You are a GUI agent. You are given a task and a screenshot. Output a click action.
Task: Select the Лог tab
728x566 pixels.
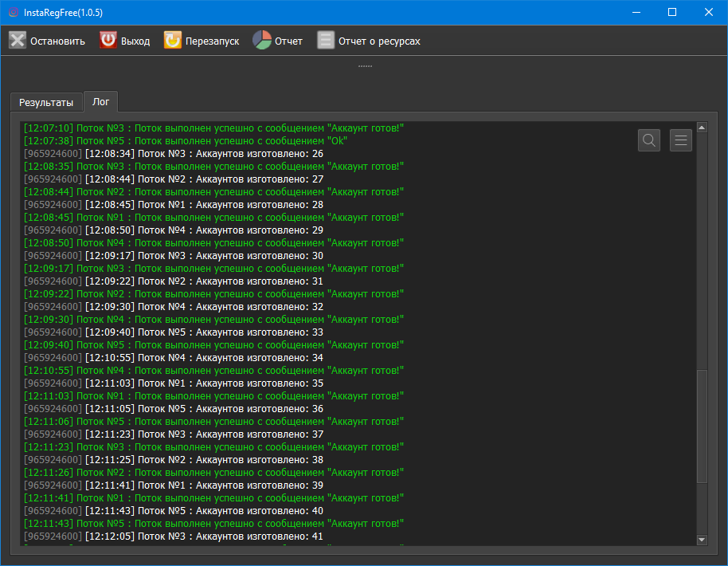point(100,102)
